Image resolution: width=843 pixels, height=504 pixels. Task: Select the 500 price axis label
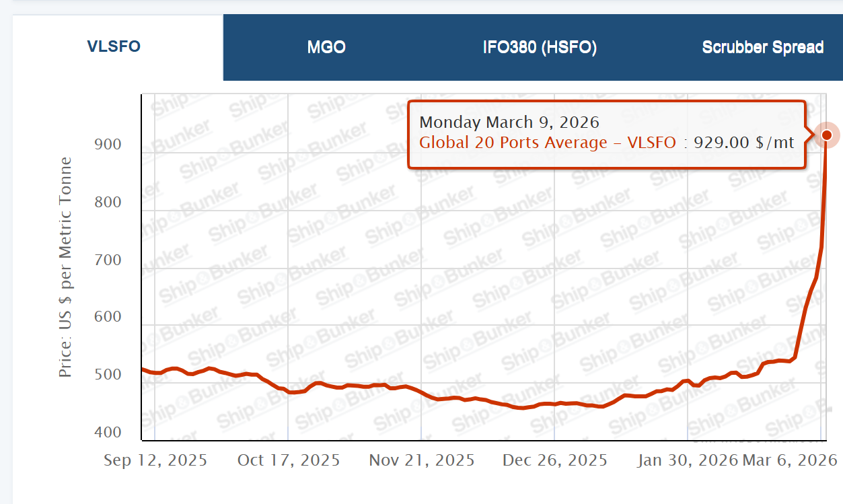[x=108, y=375]
